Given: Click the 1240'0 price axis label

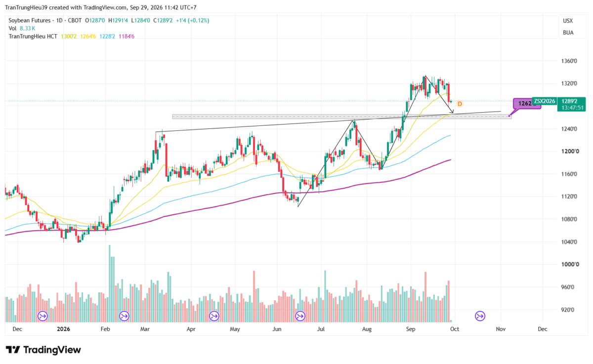Looking at the screenshot, I should point(570,128).
